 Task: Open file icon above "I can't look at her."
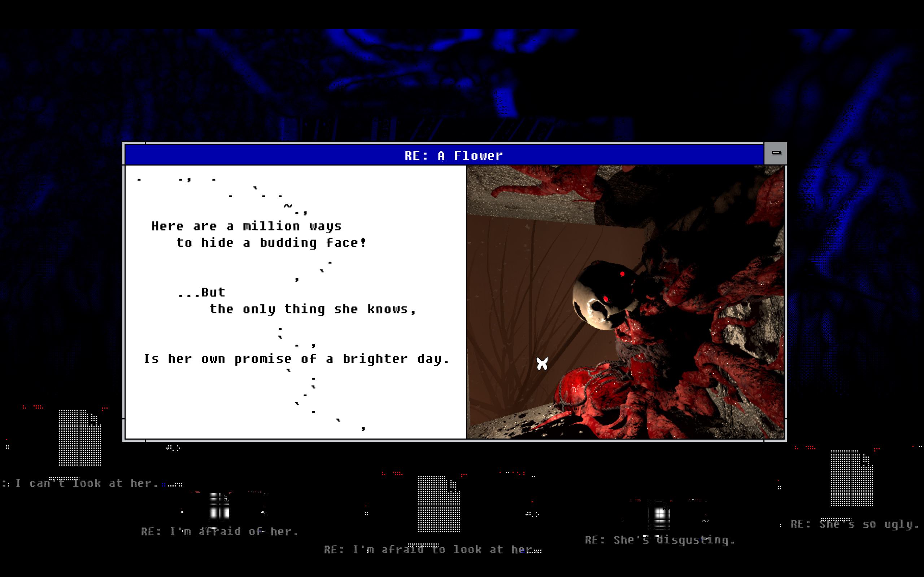tap(80, 437)
